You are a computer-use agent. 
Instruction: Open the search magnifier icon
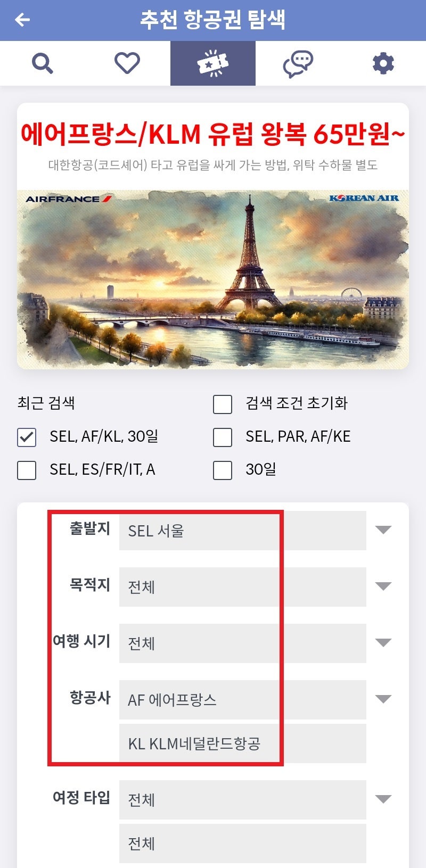click(43, 62)
